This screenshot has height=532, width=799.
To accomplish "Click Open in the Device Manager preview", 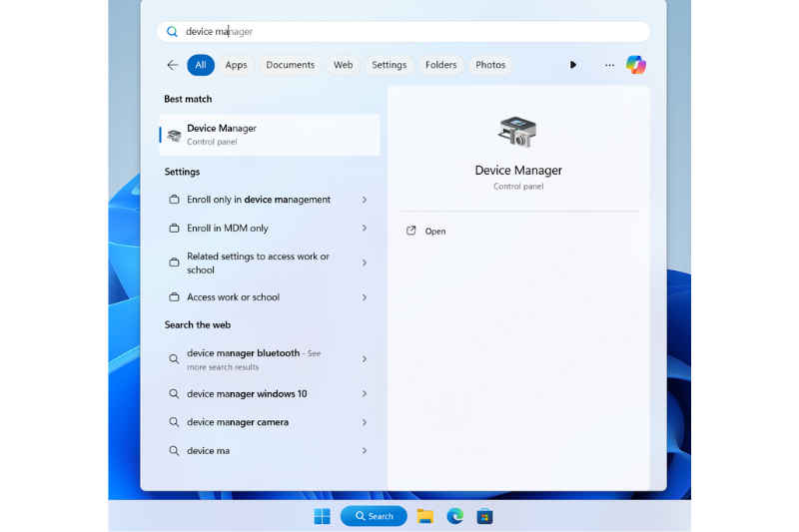I will click(434, 232).
